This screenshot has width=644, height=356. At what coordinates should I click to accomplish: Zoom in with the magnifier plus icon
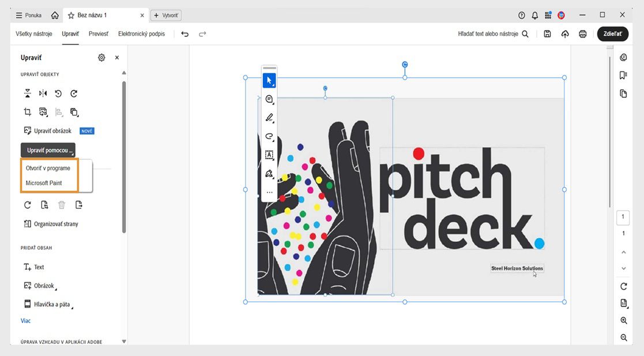[x=623, y=320]
